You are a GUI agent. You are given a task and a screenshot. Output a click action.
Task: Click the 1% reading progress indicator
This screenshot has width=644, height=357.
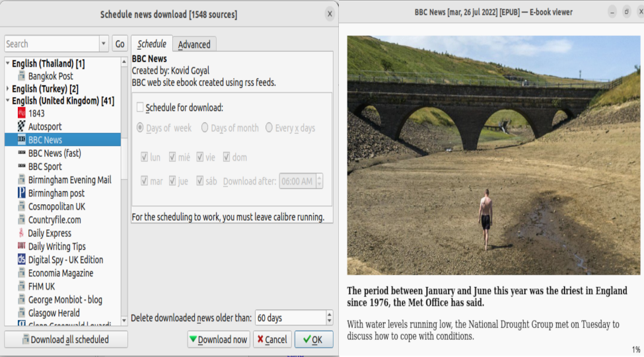636,350
